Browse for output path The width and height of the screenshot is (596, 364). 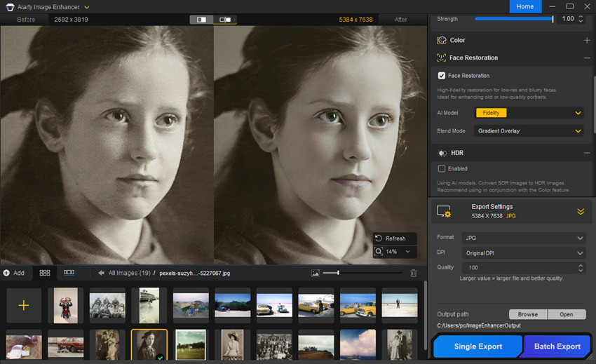(x=528, y=314)
